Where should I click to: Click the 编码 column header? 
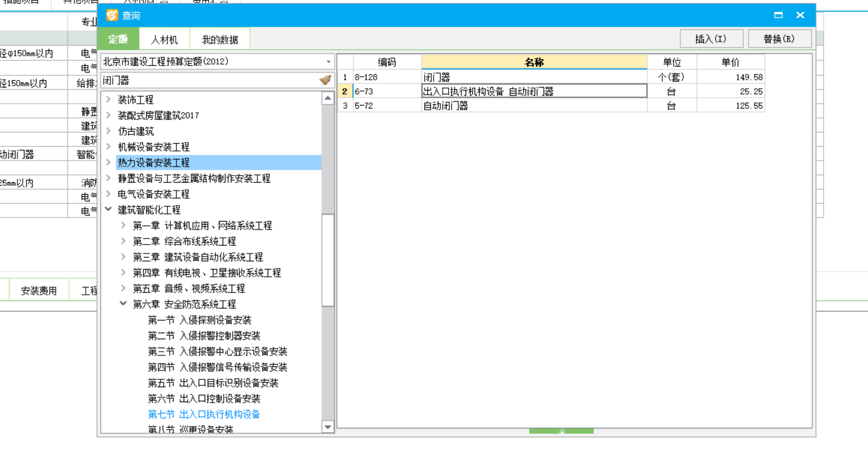point(387,62)
